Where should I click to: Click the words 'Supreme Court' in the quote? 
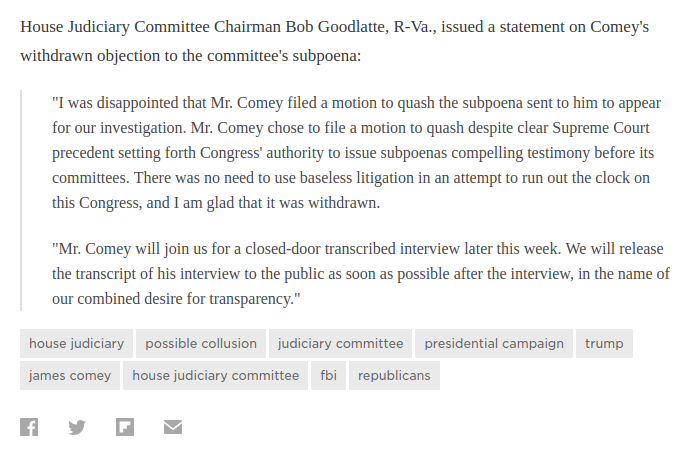tap(601, 128)
